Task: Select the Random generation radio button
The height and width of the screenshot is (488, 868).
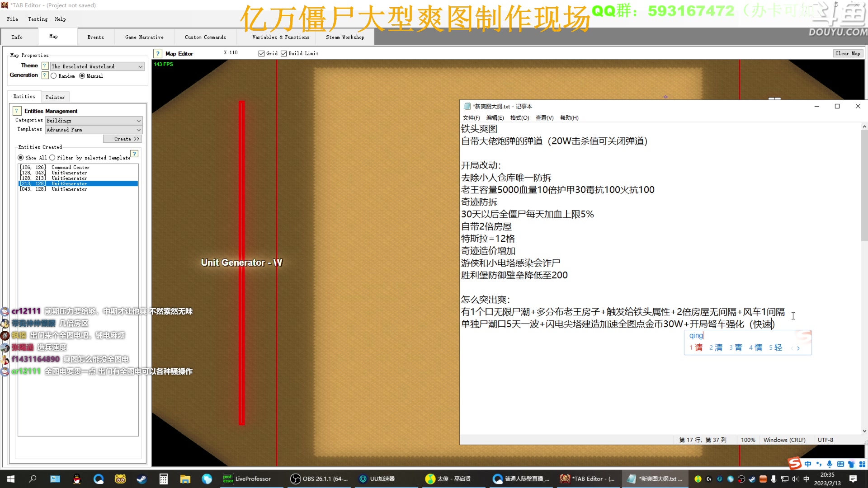Action: tap(55, 75)
